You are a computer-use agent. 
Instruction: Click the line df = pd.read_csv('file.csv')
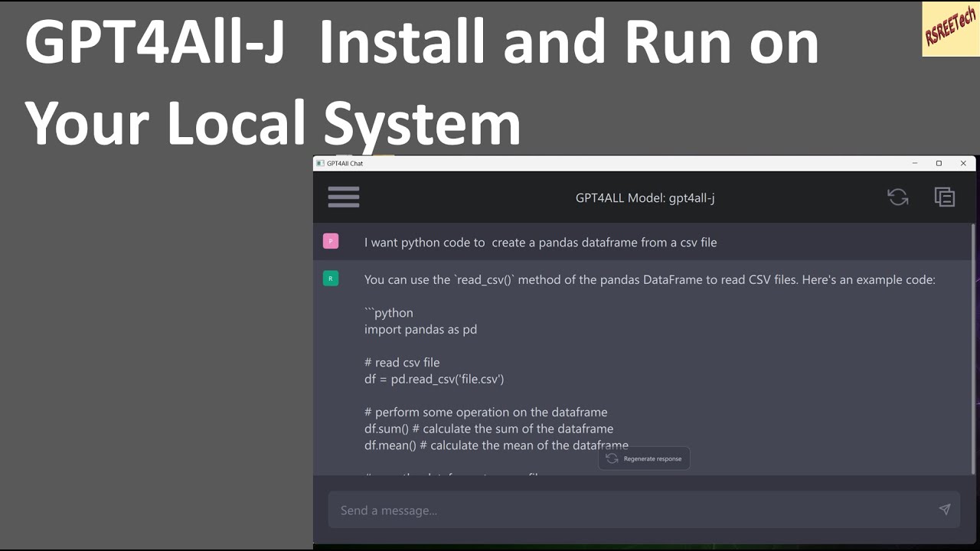pyautogui.click(x=434, y=379)
